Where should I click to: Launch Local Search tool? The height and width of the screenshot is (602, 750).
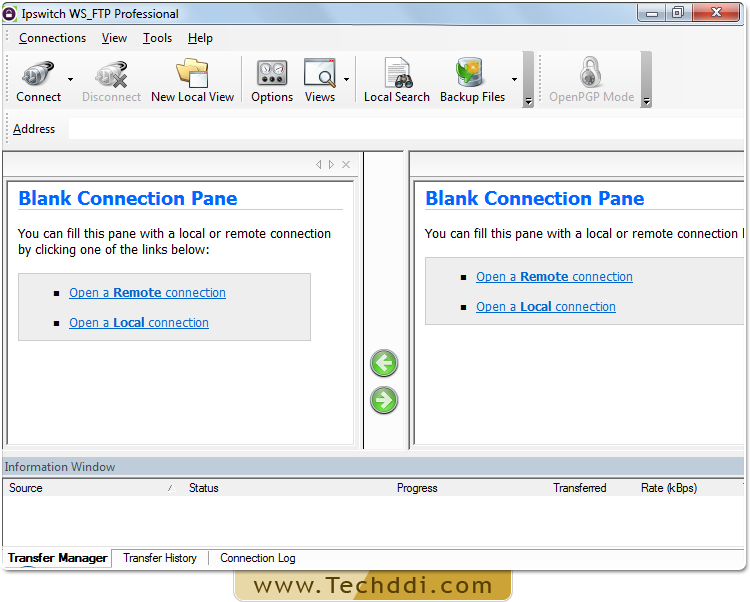(x=397, y=81)
